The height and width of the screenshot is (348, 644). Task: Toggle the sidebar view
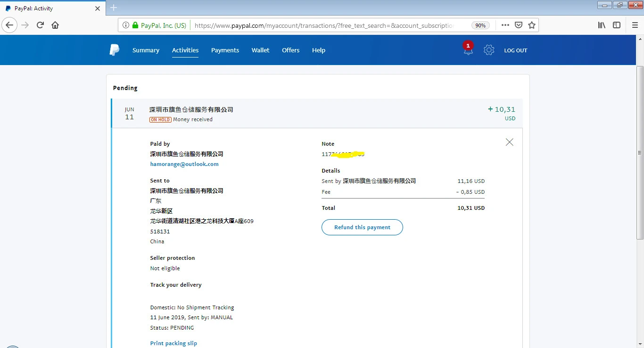pyautogui.click(x=617, y=25)
